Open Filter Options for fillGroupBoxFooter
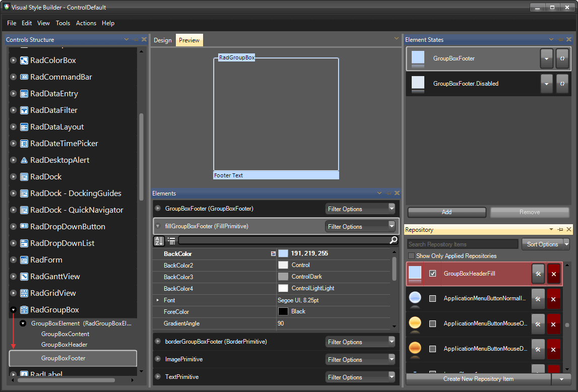Screen dimensions: 578x392 pyautogui.click(x=360, y=226)
